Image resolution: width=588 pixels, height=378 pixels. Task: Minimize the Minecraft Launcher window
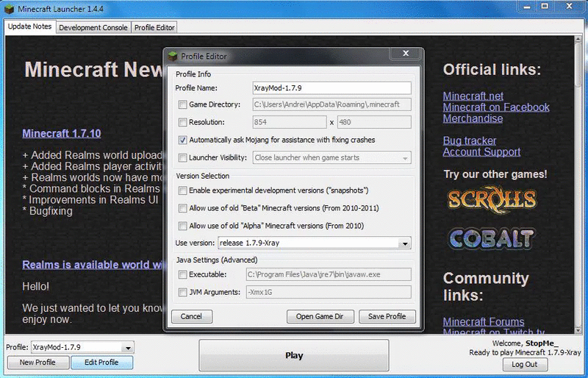click(x=527, y=7)
